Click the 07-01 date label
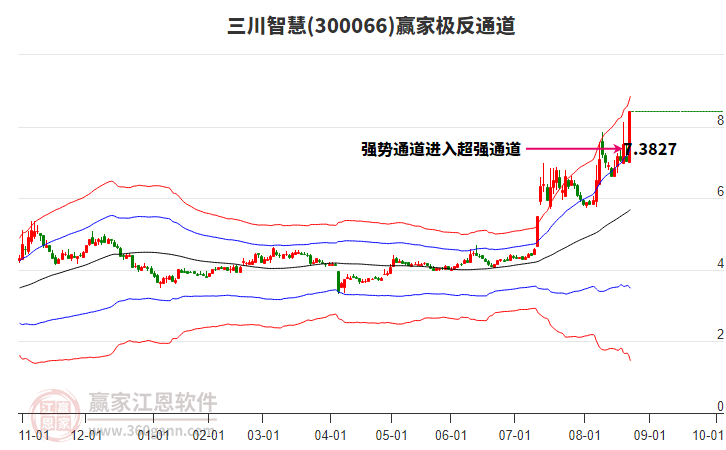Image resolution: width=726 pixels, height=450 pixels. click(514, 436)
